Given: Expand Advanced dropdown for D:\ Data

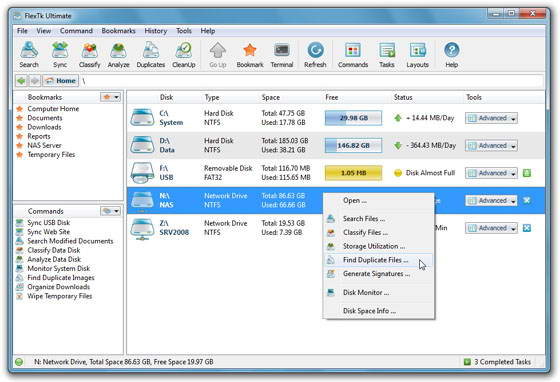Looking at the screenshot, I should point(491,146).
